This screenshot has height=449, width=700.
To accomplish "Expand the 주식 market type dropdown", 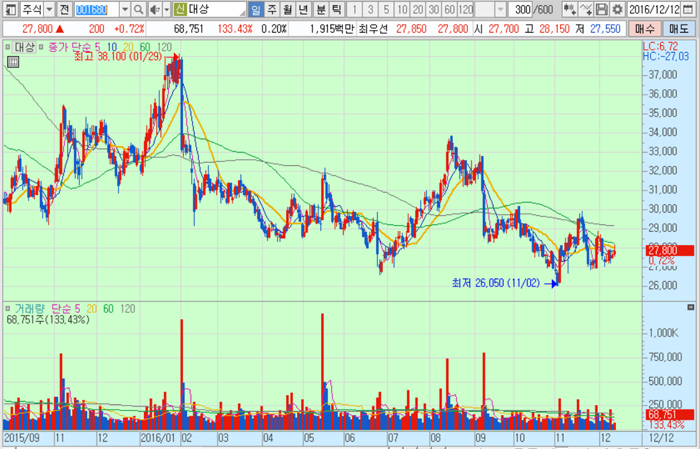I will point(50,9).
